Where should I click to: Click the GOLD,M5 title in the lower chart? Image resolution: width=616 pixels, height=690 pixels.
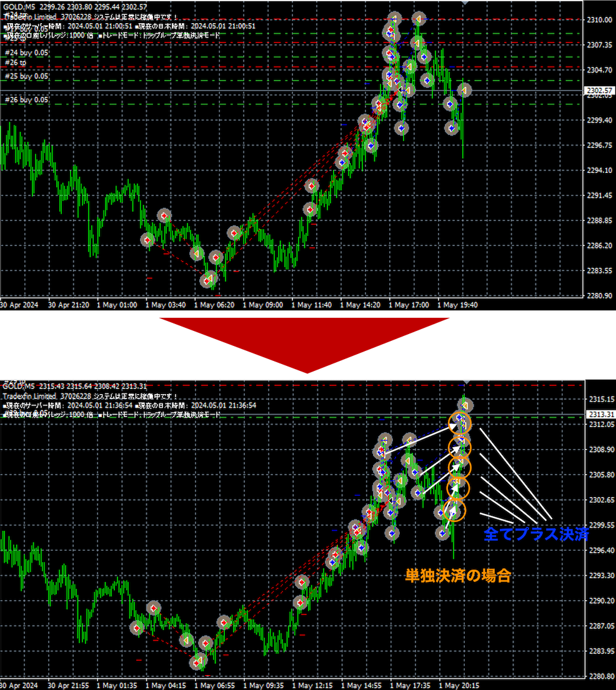19,387
